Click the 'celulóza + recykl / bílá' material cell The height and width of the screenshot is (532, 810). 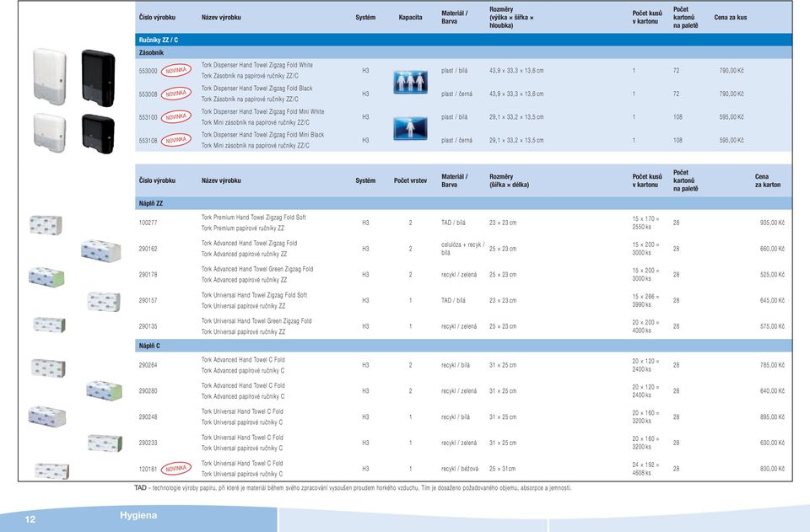[x=462, y=249]
